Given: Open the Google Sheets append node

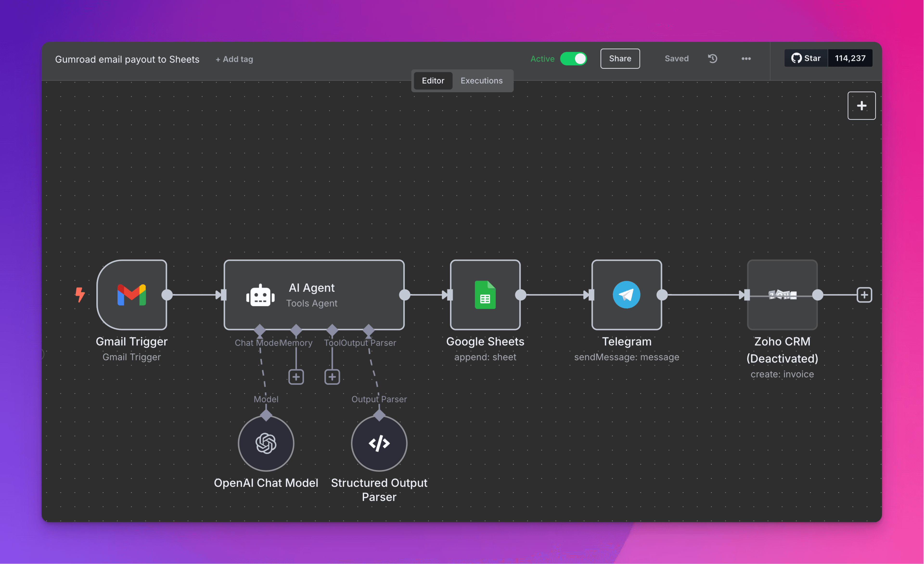Looking at the screenshot, I should point(485,295).
